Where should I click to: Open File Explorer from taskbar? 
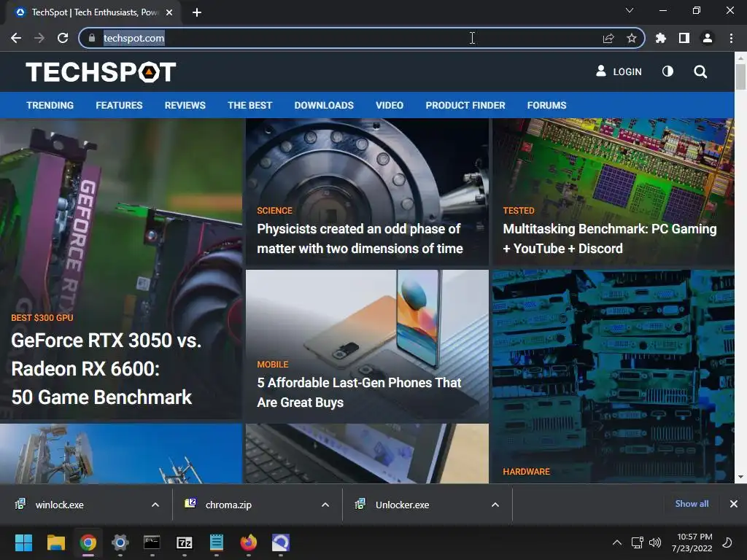point(55,542)
